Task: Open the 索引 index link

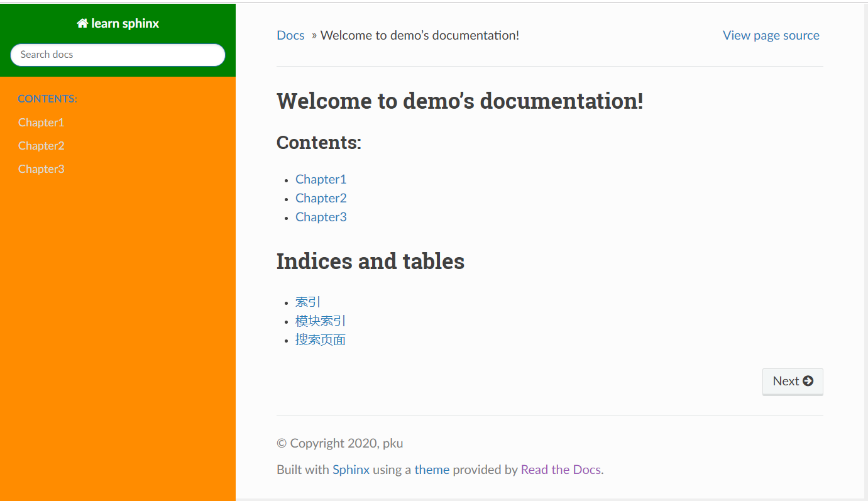Action: (308, 302)
